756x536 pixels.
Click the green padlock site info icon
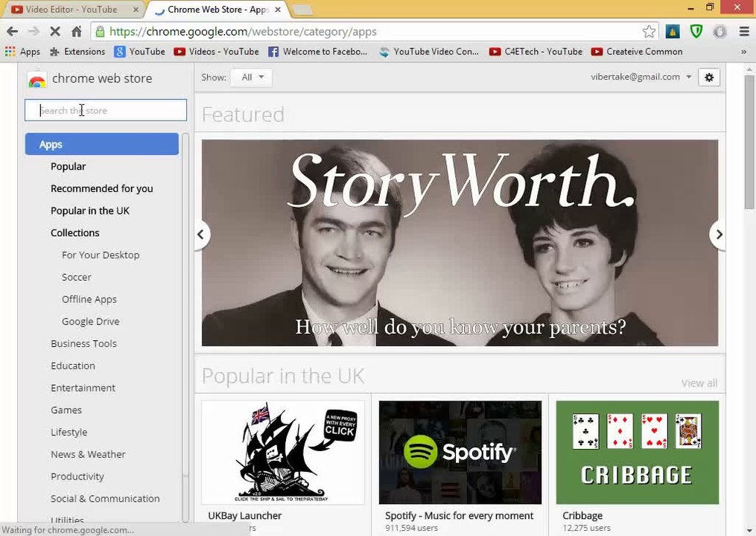pyautogui.click(x=100, y=32)
